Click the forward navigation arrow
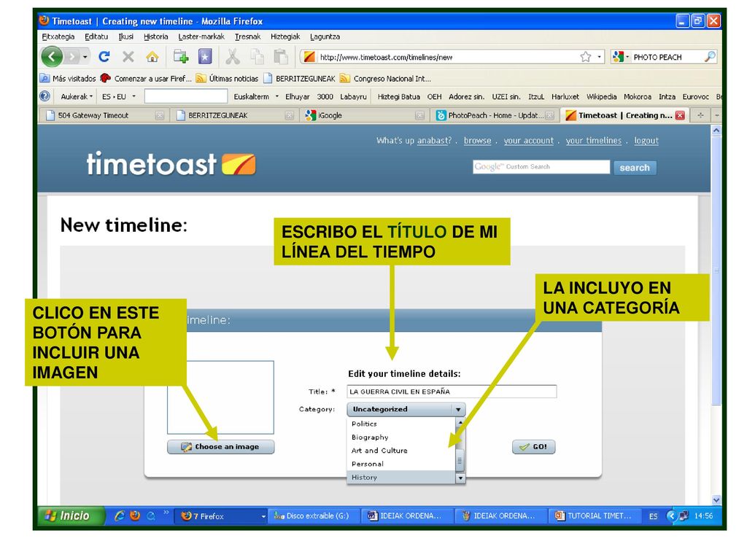Image resolution: width=747 pixels, height=560 pixels. point(71,57)
